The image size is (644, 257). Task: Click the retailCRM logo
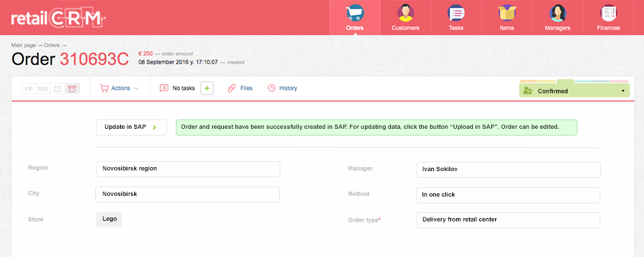(58, 17)
